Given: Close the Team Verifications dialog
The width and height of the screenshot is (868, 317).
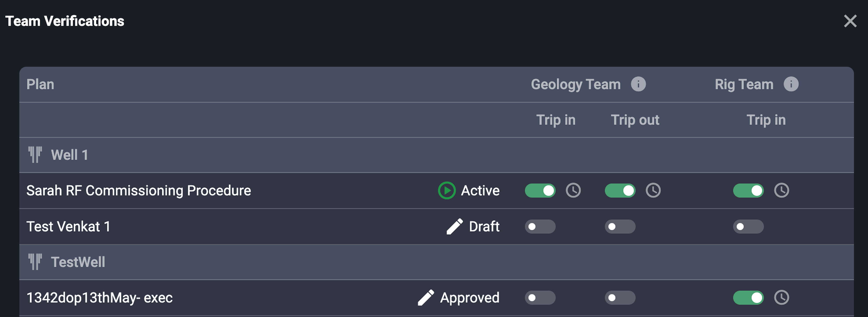Looking at the screenshot, I should point(850,21).
